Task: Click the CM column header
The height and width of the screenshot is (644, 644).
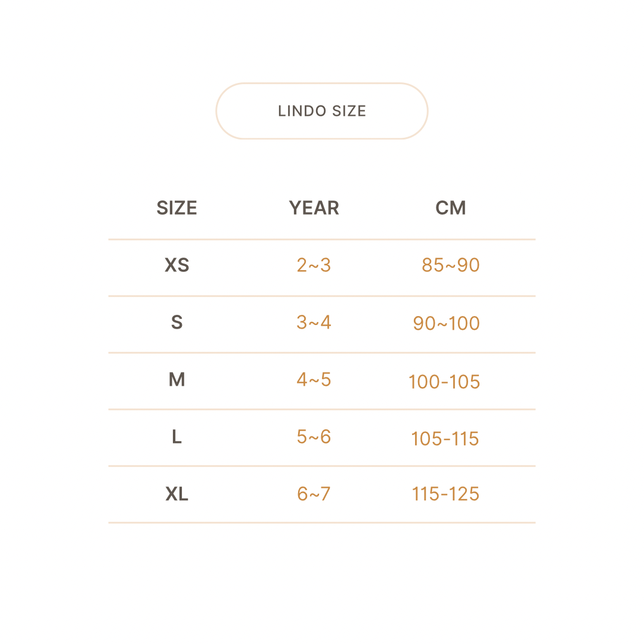Action: point(451,208)
